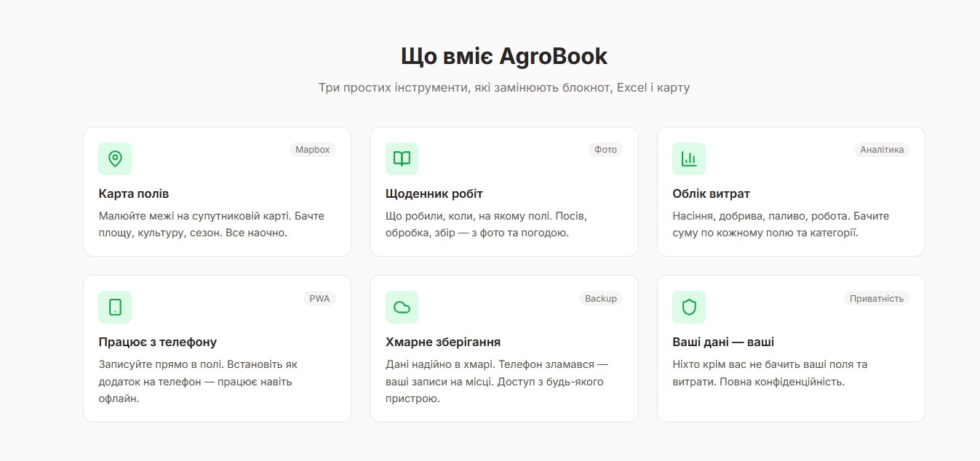This screenshot has height=461, width=980.
Task: Click description starting Насіння, добрива, паливо
Action: (781, 225)
